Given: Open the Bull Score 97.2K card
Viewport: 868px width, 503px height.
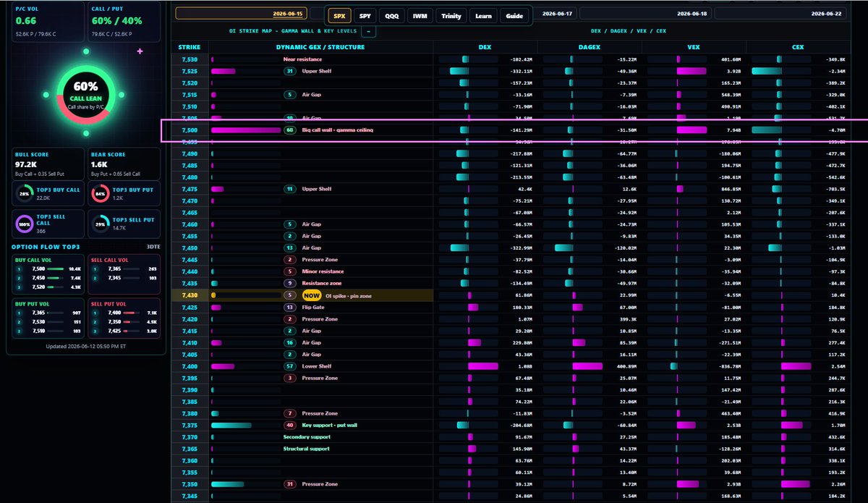Looking at the screenshot, I should point(48,164).
